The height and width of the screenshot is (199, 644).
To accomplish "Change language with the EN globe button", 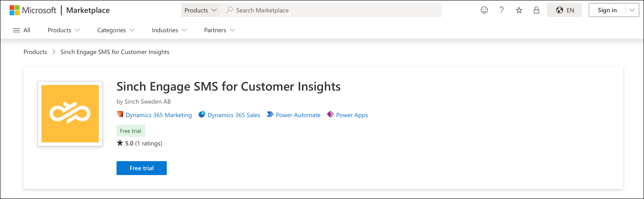I will pos(564,10).
